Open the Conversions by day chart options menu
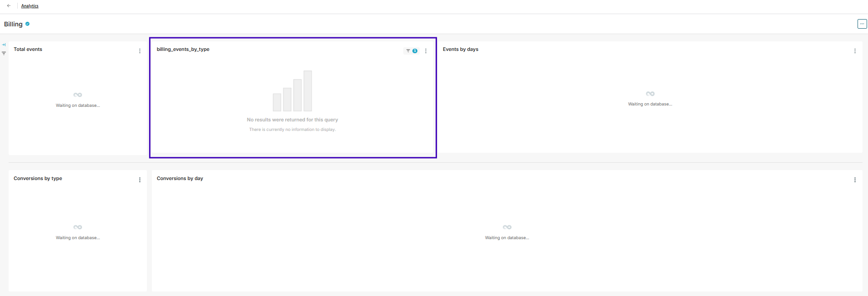The width and height of the screenshot is (868, 296). click(855, 180)
